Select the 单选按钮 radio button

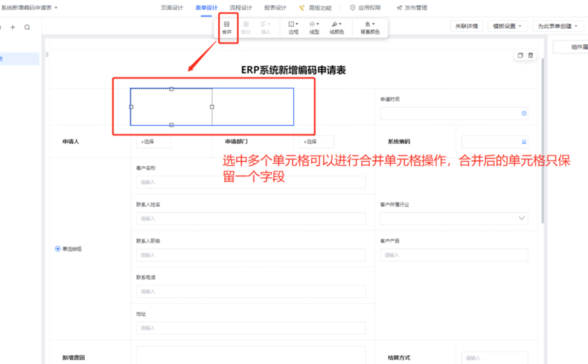[x=58, y=249]
